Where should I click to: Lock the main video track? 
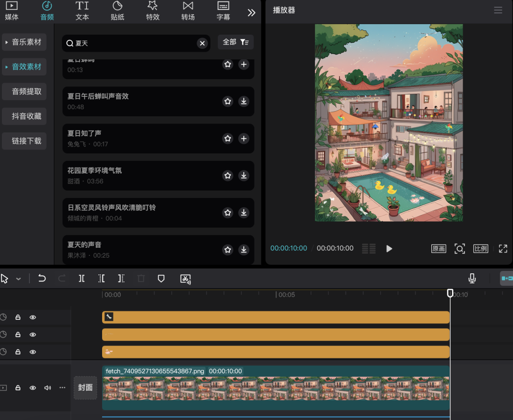(18, 388)
